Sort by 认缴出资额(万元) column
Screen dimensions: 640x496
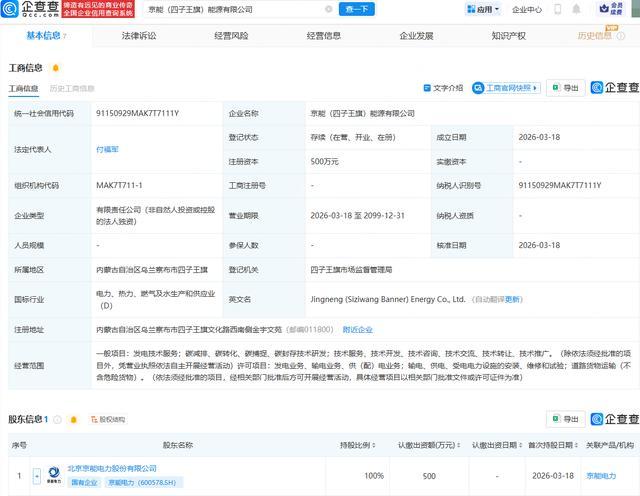[x=429, y=445]
